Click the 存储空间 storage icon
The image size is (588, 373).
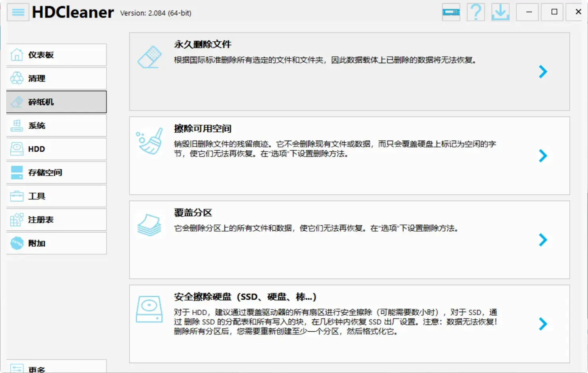(16, 172)
